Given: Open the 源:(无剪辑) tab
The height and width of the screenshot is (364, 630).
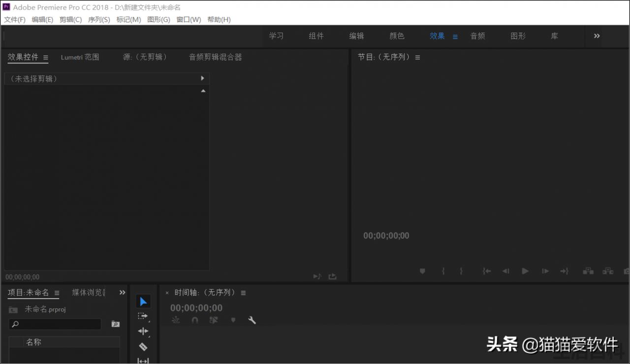Looking at the screenshot, I should [145, 57].
